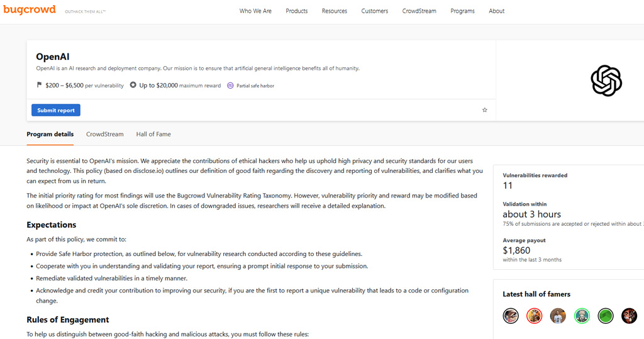This screenshot has width=644, height=339.
Task: Expand the Resources menu
Action: (x=334, y=11)
